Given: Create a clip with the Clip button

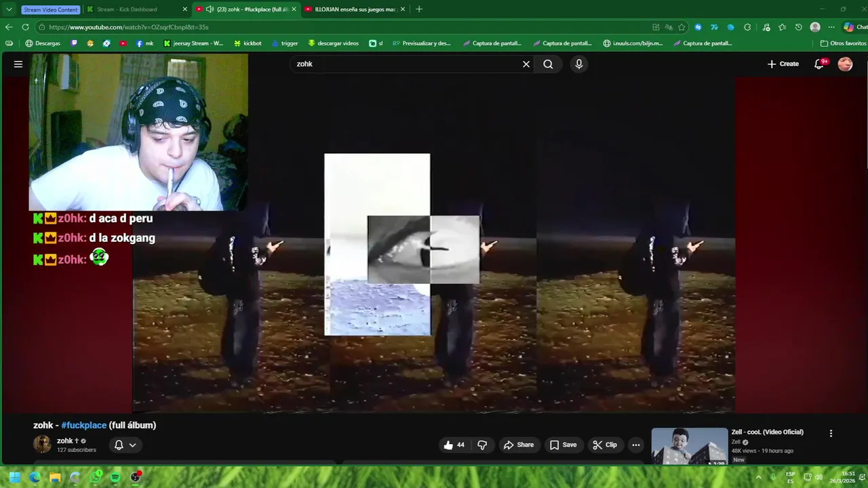Looking at the screenshot, I should click(x=605, y=445).
